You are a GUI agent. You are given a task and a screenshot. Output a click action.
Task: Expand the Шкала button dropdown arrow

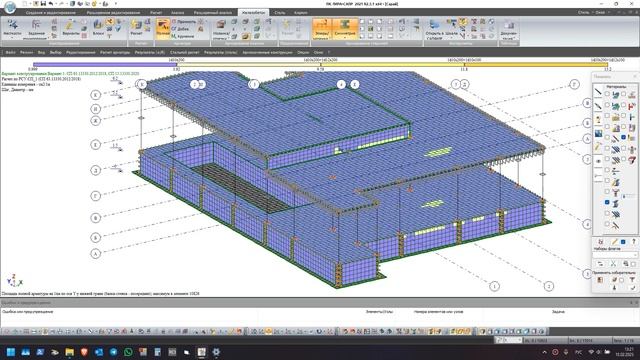point(452,38)
